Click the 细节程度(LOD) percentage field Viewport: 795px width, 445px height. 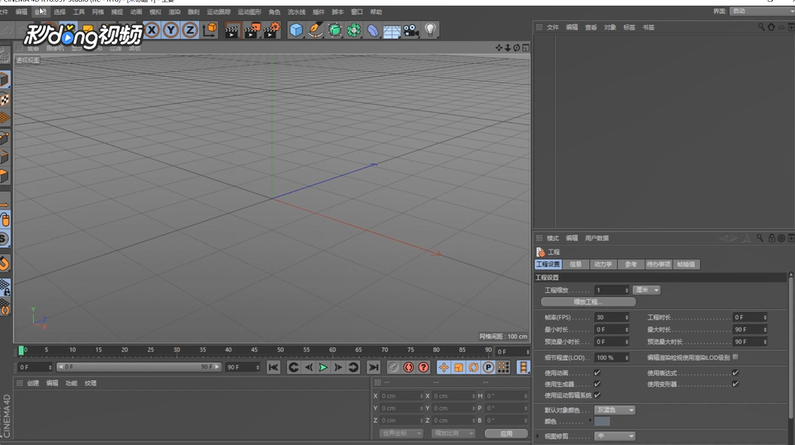pos(611,357)
